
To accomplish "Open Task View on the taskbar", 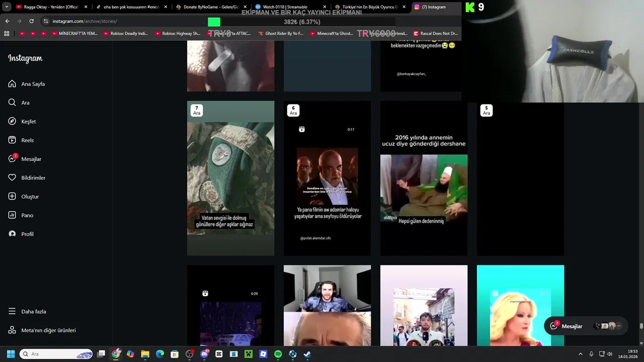I will pos(101,354).
